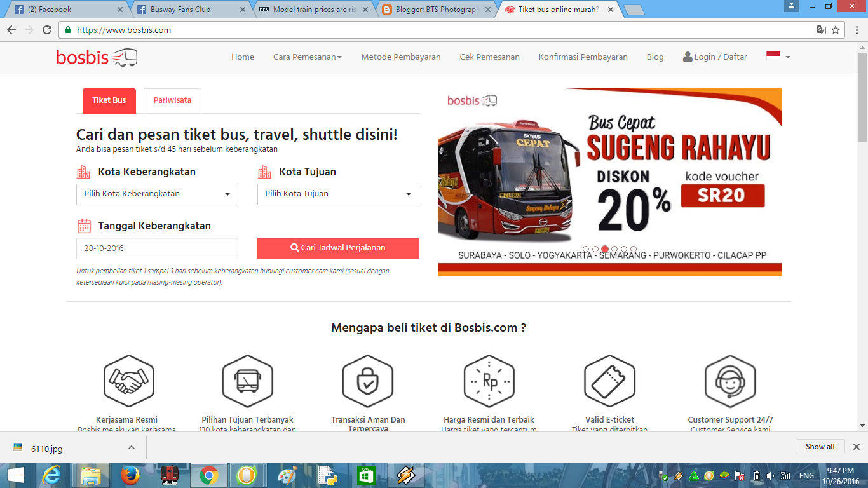Image resolution: width=868 pixels, height=488 pixels.
Task: Click Login / Daftar
Action: tap(715, 57)
